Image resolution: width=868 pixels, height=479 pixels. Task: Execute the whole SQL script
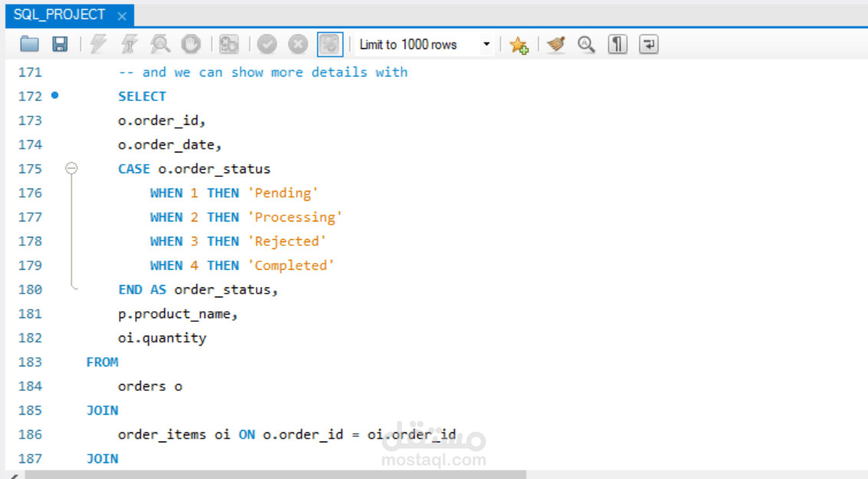98,44
